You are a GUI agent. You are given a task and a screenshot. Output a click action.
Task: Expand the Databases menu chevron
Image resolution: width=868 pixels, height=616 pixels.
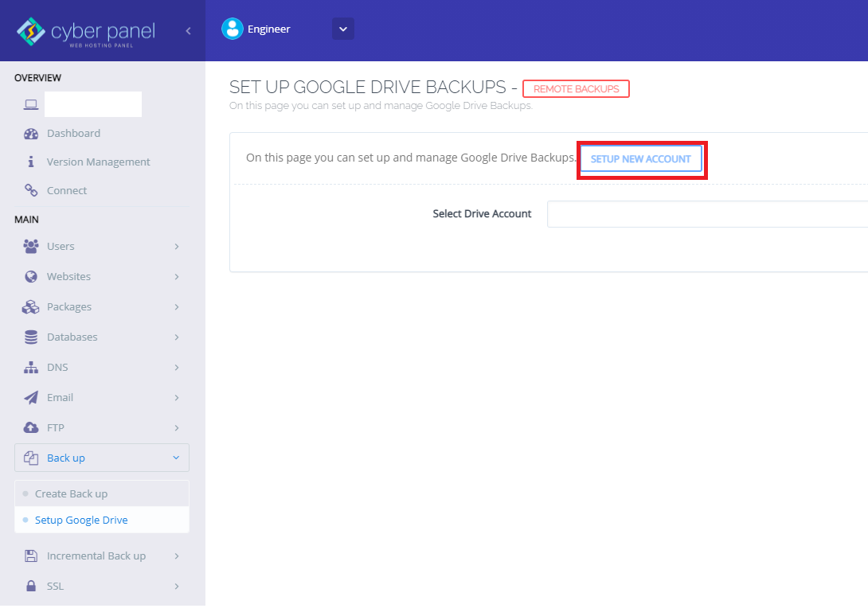[x=177, y=337]
